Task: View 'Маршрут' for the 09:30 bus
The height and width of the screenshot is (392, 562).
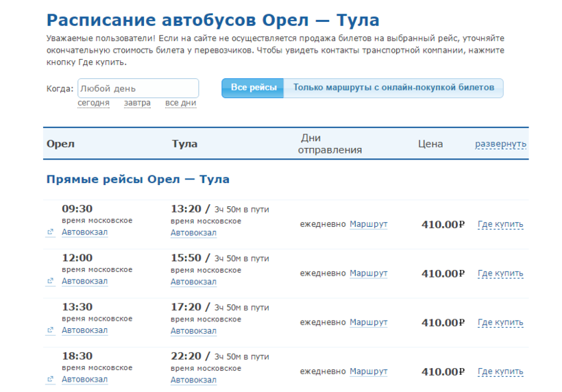Action: (x=368, y=224)
